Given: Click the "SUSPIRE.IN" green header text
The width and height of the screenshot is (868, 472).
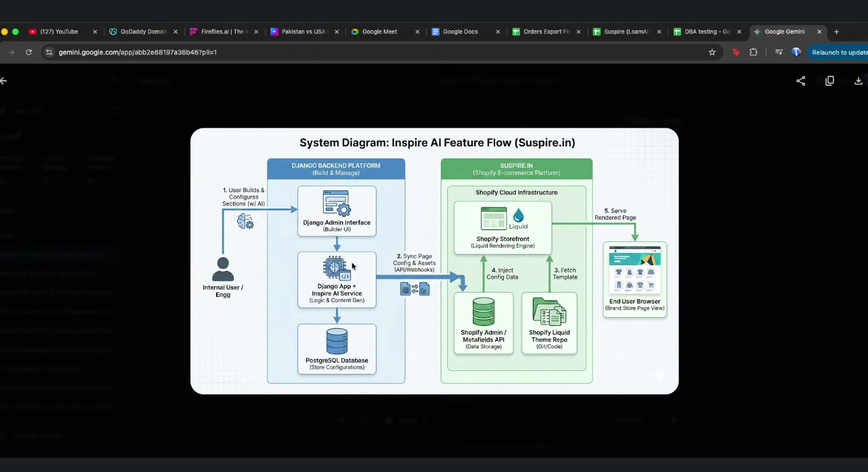Looking at the screenshot, I should click(x=517, y=165).
